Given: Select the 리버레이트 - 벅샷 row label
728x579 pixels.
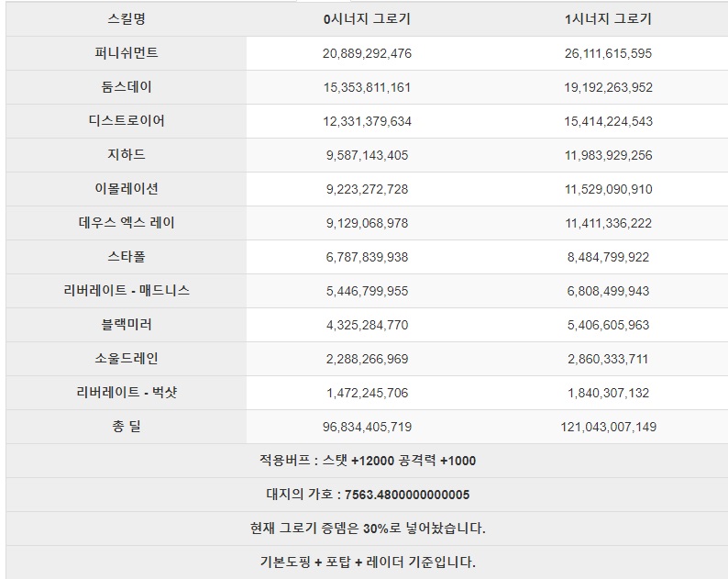Looking at the screenshot, I should (x=127, y=392).
